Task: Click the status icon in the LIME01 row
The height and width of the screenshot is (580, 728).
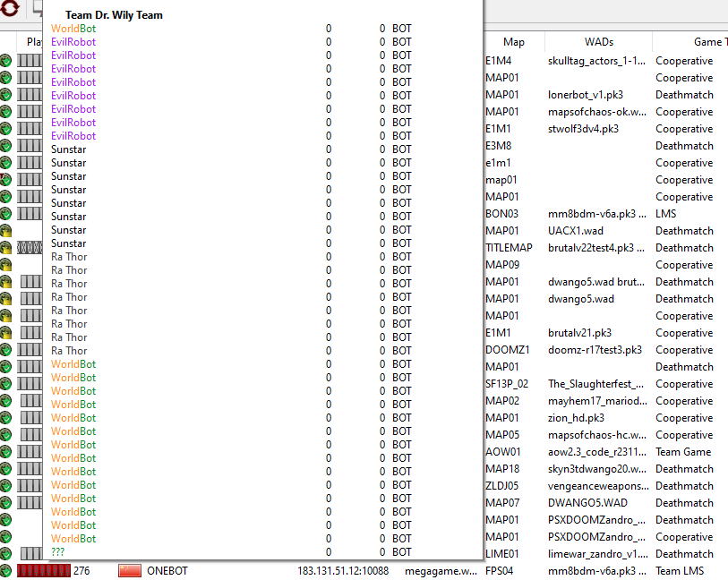Action: point(5,553)
